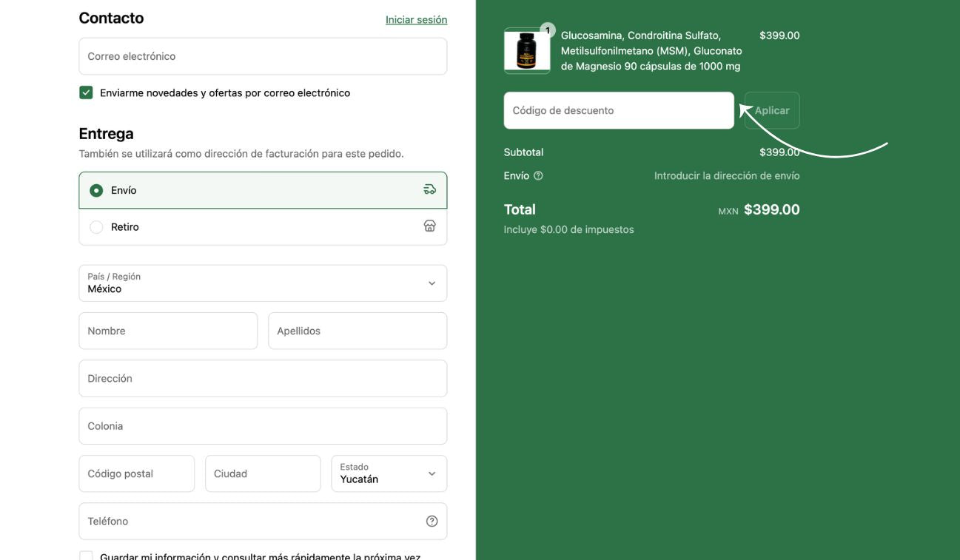The width and height of the screenshot is (960, 560).
Task: Open the País / Región dropdown
Action: coord(263,283)
